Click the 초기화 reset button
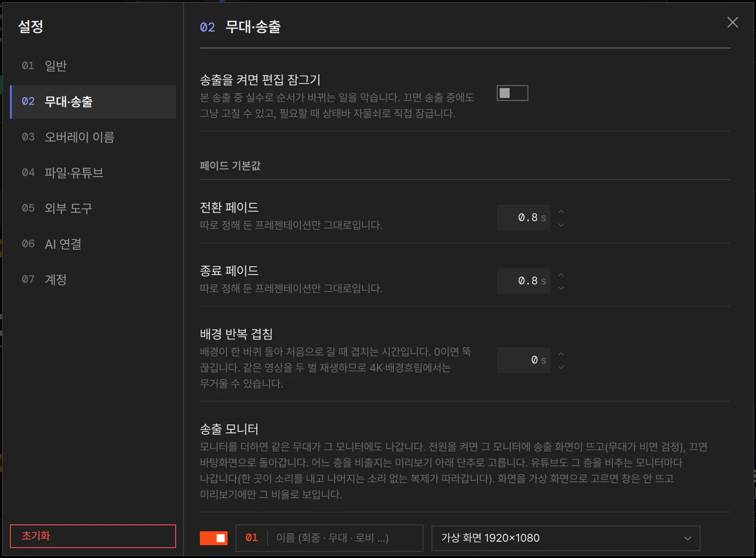The image size is (756, 558). coord(93,536)
